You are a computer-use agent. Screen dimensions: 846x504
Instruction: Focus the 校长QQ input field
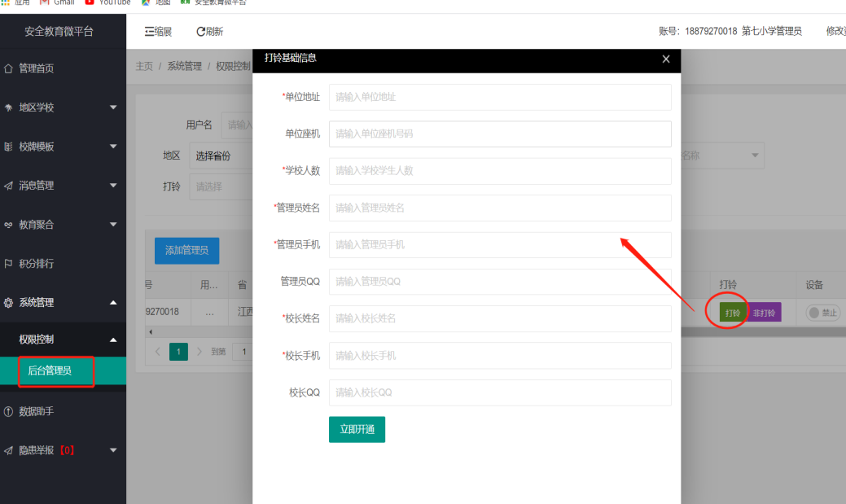click(x=500, y=392)
